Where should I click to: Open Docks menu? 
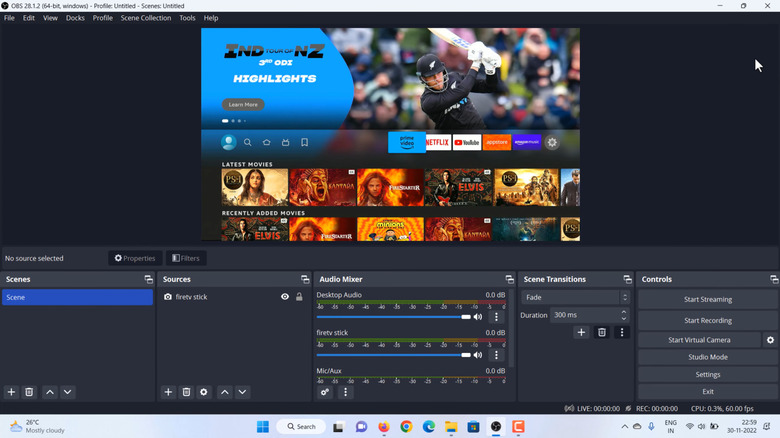click(75, 18)
